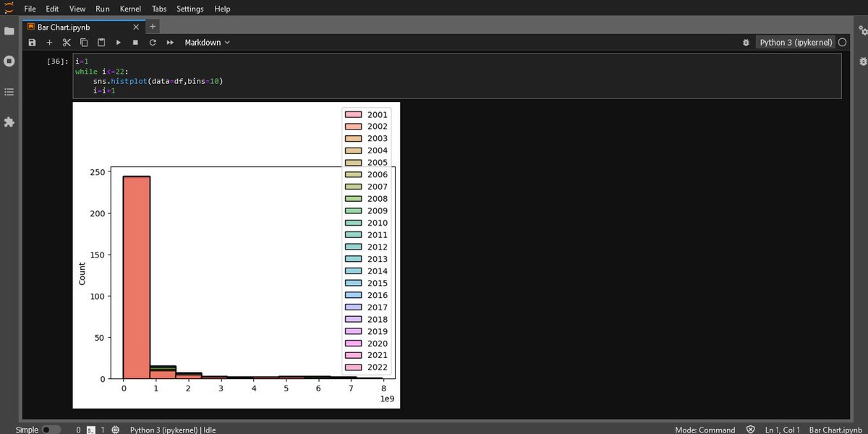Open the Debugger panel in right sidebar

(x=861, y=61)
